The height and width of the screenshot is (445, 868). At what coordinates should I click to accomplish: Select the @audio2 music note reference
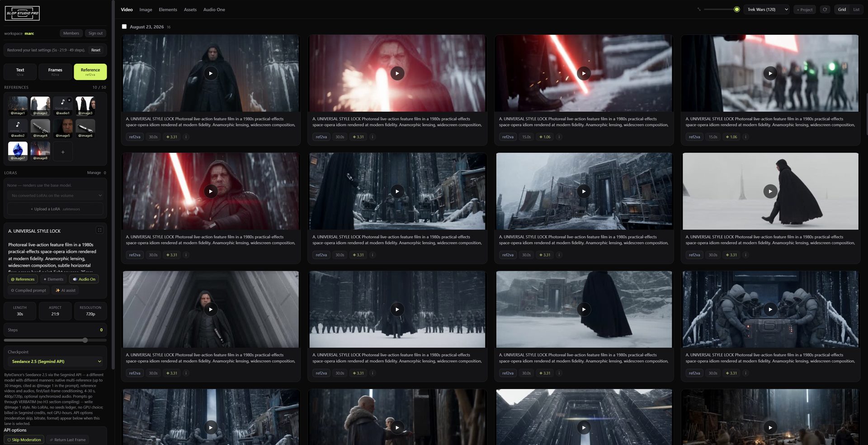(18, 129)
